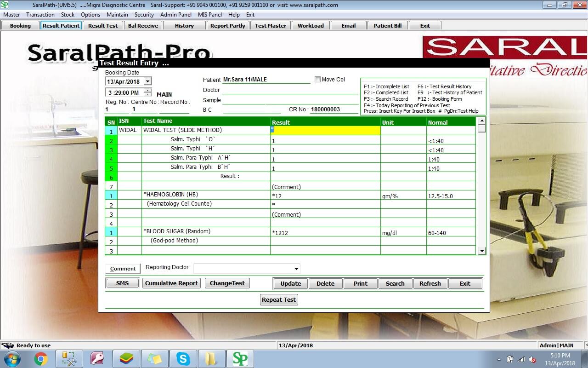Click the results grid scroll up arrow

click(482, 121)
